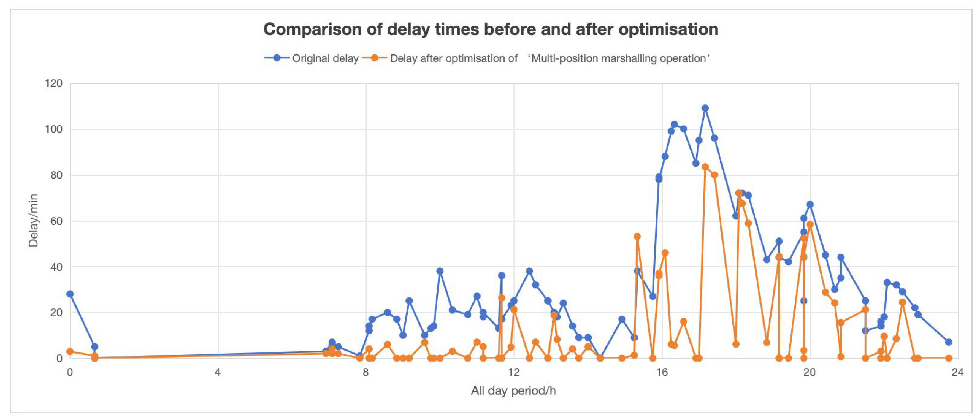Click the highest orange data point peak
The height and width of the screenshot is (420, 980).
coord(705,167)
